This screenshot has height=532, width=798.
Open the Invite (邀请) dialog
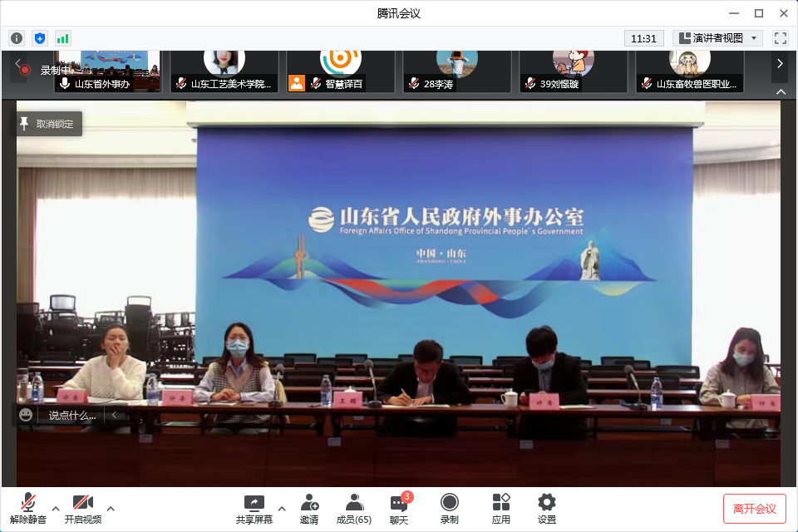coord(309,509)
